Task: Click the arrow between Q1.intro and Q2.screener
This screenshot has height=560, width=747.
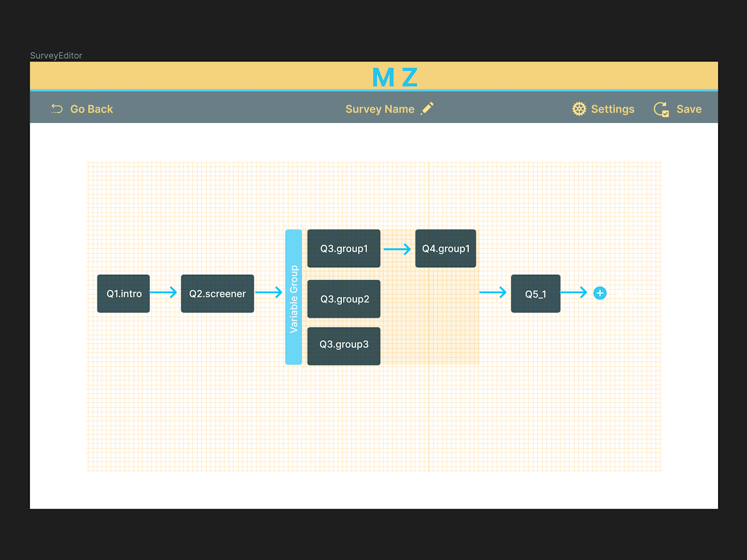Action: 164,292
